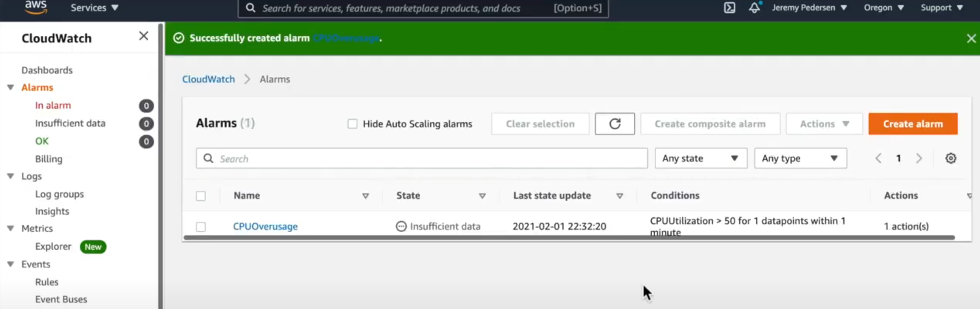
Task: Click the CloudWatch breadcrumb link
Action: [x=208, y=79]
